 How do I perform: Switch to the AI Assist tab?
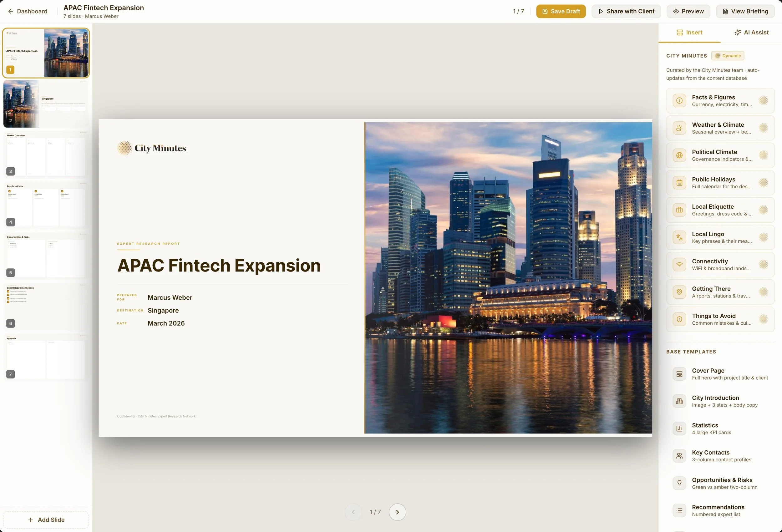(x=751, y=33)
